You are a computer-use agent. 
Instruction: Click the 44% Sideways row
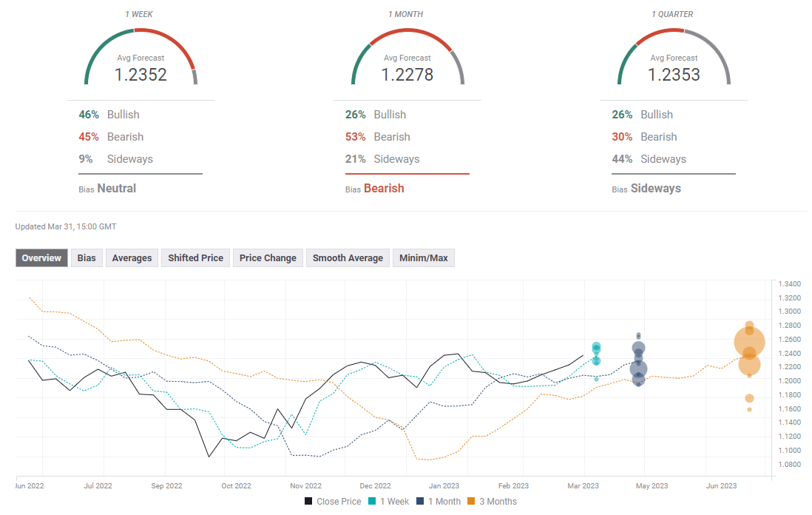[649, 159]
